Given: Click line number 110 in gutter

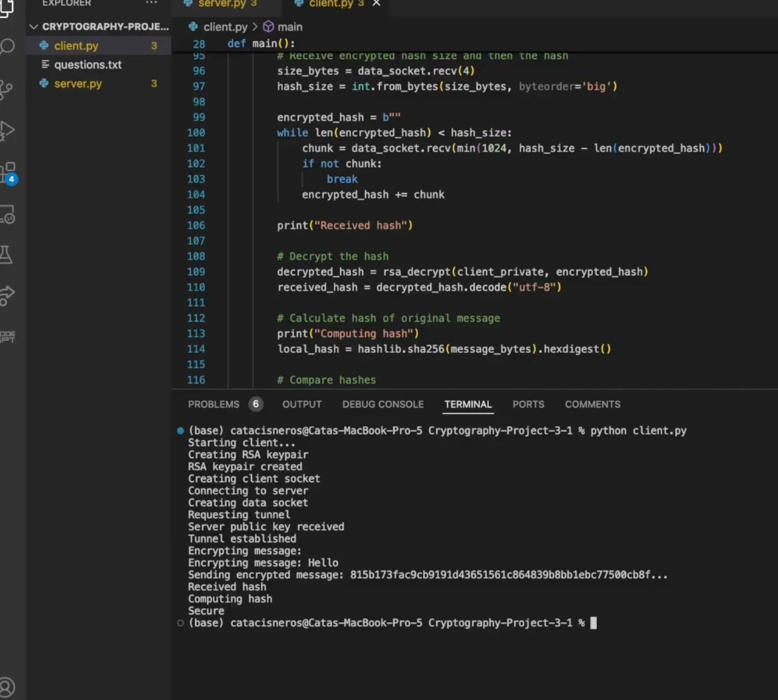Looking at the screenshot, I should tap(196, 287).
